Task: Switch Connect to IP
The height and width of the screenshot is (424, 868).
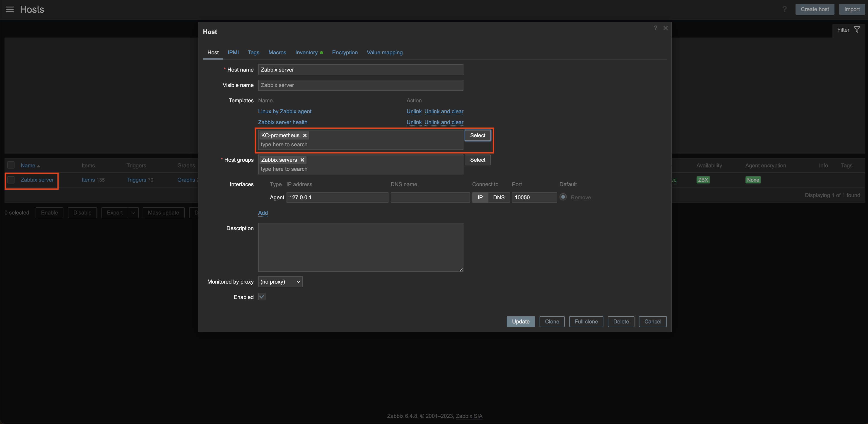Action: coord(480,198)
